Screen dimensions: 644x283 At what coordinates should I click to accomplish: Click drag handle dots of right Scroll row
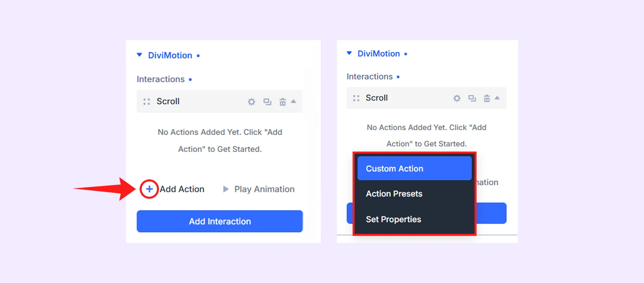[356, 98]
